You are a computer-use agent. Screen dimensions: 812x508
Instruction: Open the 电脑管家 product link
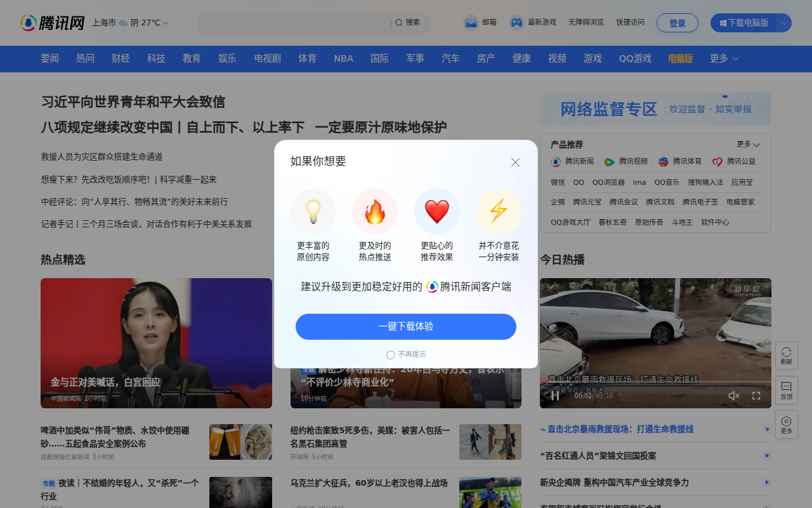pyautogui.click(x=740, y=202)
